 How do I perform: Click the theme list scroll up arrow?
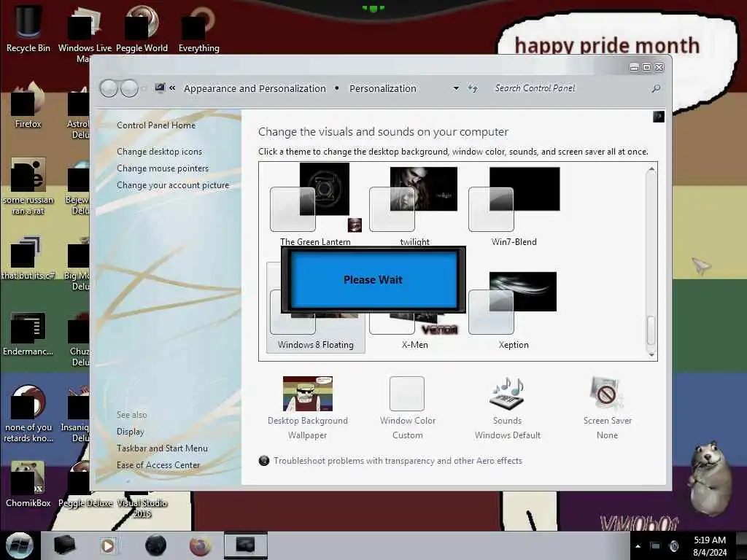pyautogui.click(x=651, y=169)
